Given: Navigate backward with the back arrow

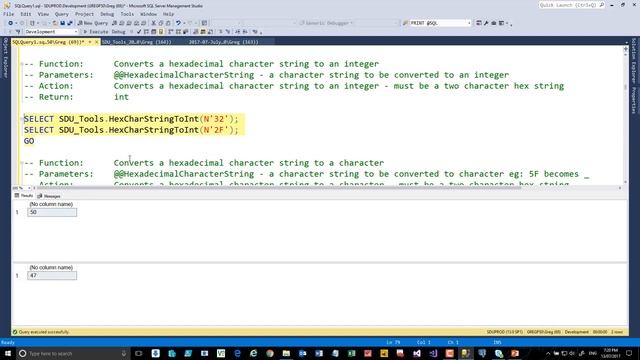Looking at the screenshot, I should click(11, 23).
